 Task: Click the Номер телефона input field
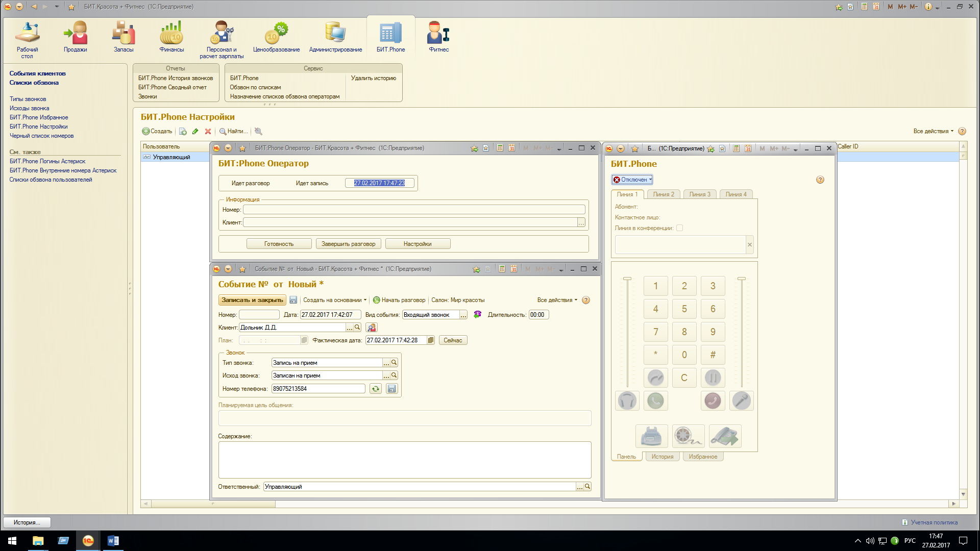[318, 389]
